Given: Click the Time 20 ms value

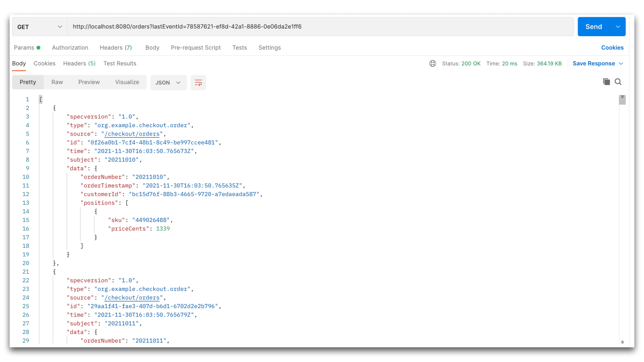Looking at the screenshot, I should (x=510, y=64).
